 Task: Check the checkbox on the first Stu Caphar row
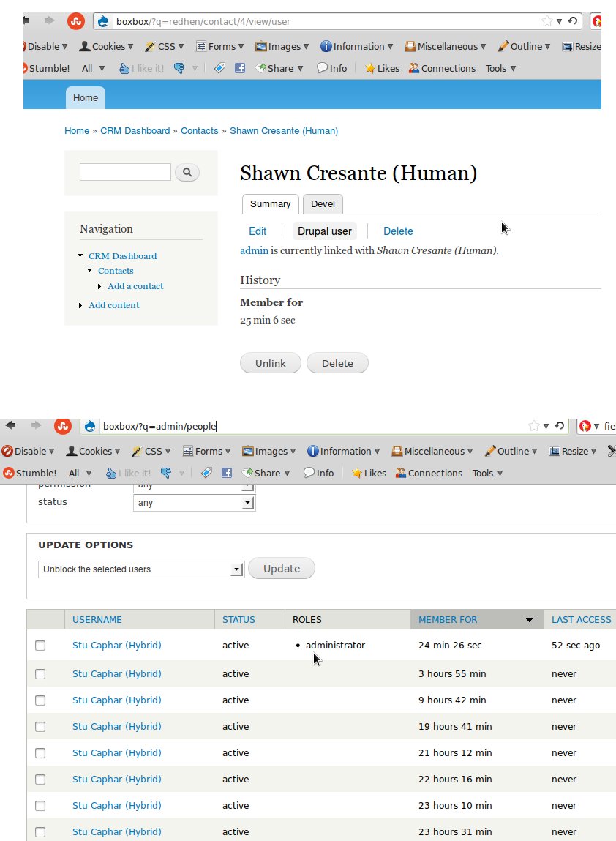tap(40, 646)
